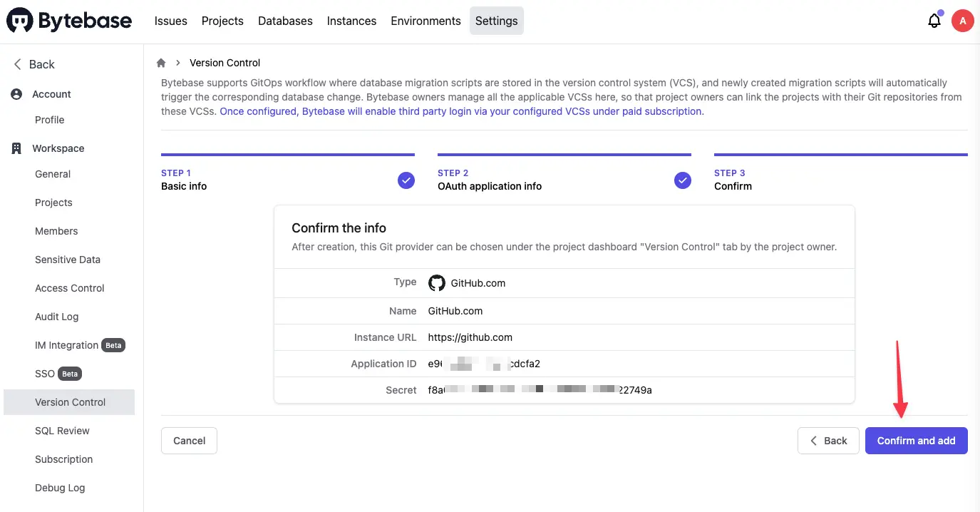
Task: Click the Beta badge next to SSO
Action: pyautogui.click(x=70, y=373)
